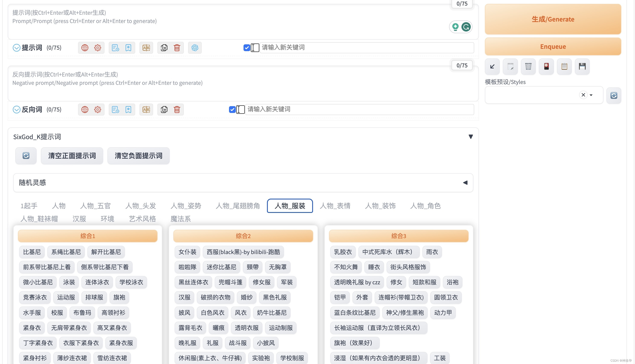Click the 反向词 new keyword input field
Viewport: 635px width, 364px height.
tap(359, 109)
